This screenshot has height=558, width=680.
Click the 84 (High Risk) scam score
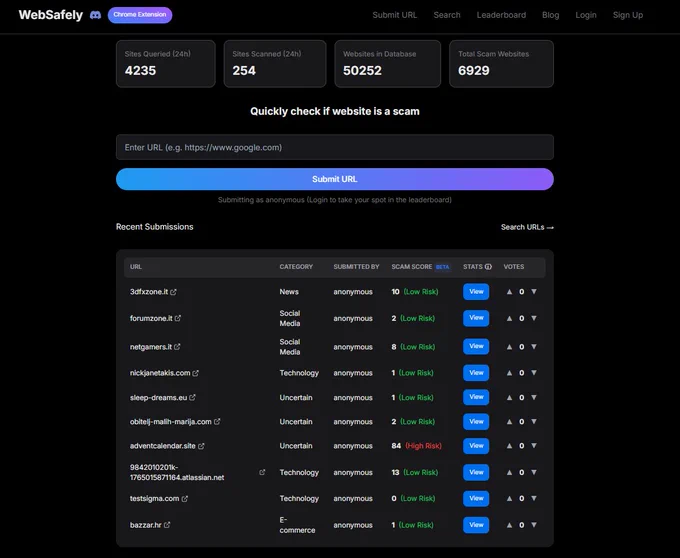[x=416, y=446]
